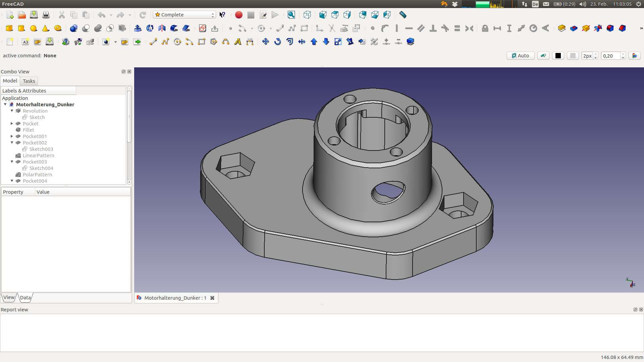The height and width of the screenshot is (362, 644).
Task: Open the black line color swatch
Action: [558, 56]
